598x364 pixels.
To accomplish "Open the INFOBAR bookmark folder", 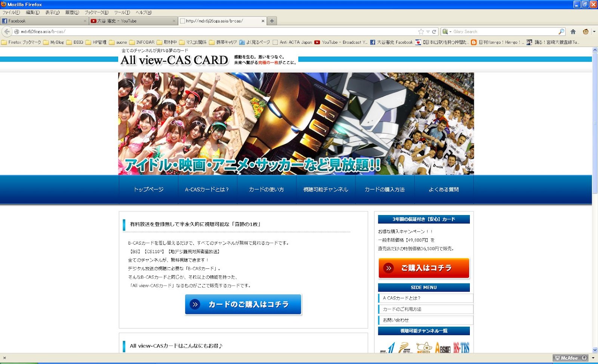I will [x=142, y=42].
